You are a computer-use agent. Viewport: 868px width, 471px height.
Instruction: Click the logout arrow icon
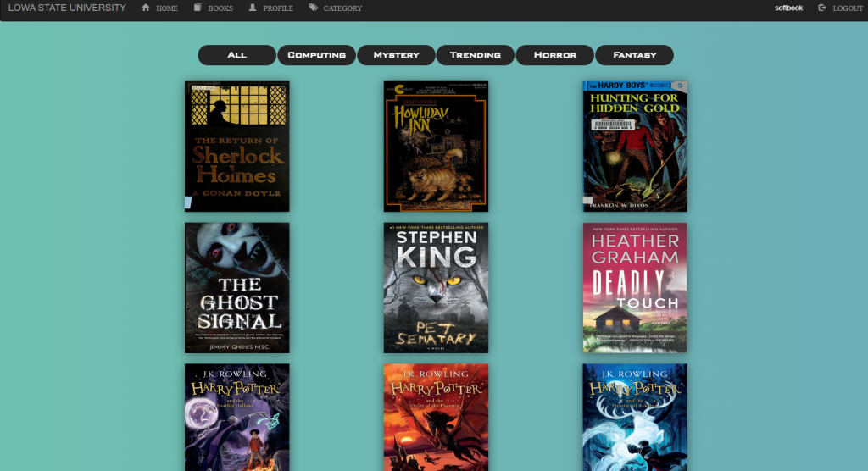[x=822, y=8]
